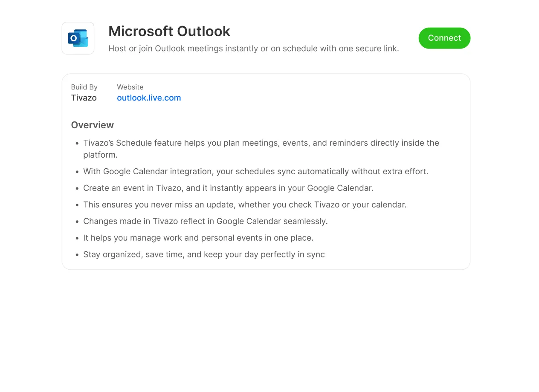Viewport: 539px width, 392px height.
Task: Select the 'Stay organized, save time' bullet
Action: click(x=204, y=254)
